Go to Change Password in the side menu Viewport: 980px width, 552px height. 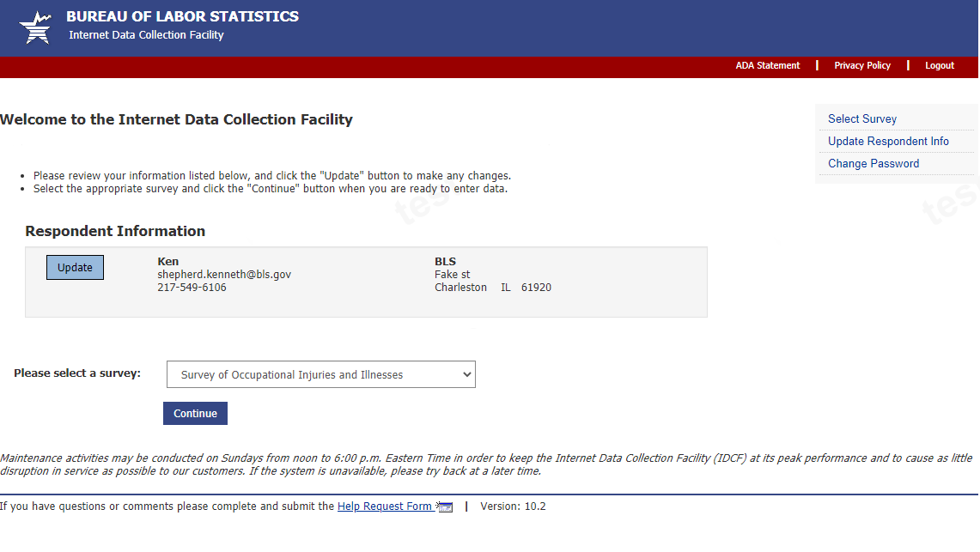click(873, 164)
